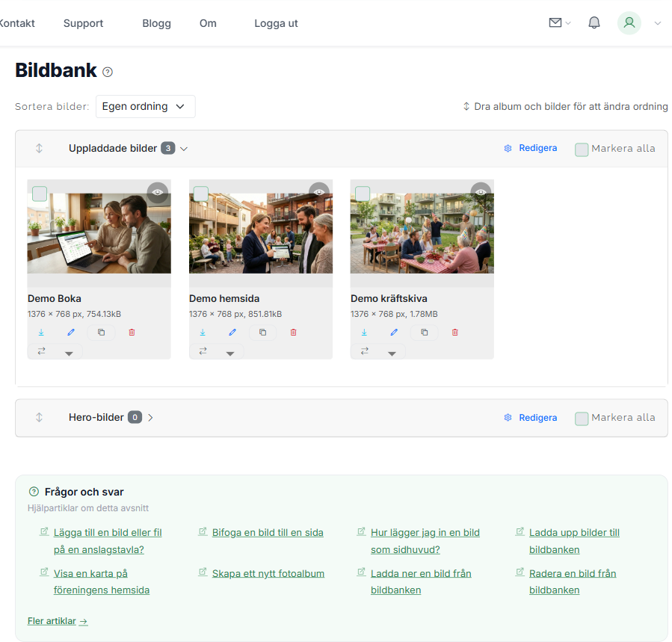Open the notifications bell icon
This screenshot has height=642, width=672.
coord(594,22)
